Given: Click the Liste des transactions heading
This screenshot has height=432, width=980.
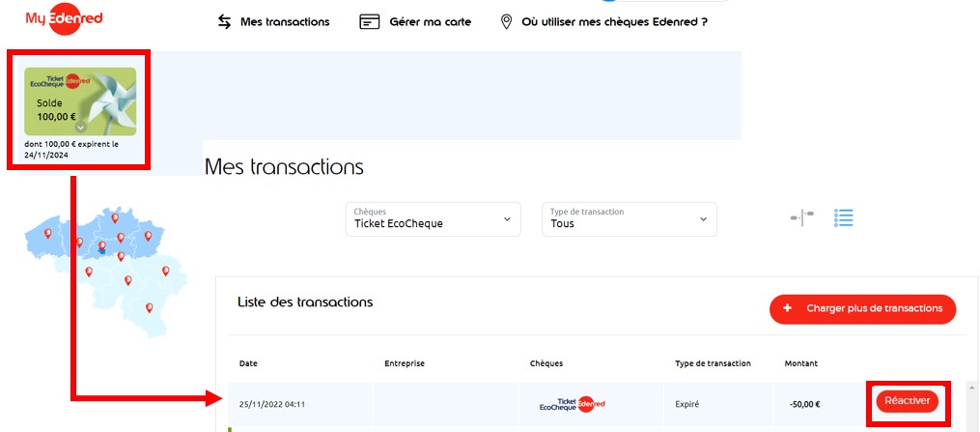Looking at the screenshot, I should 305,302.
